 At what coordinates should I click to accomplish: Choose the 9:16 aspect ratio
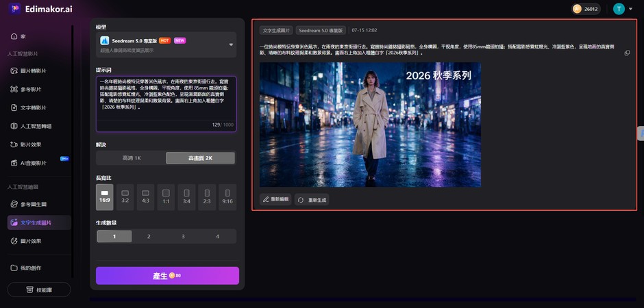point(227,197)
